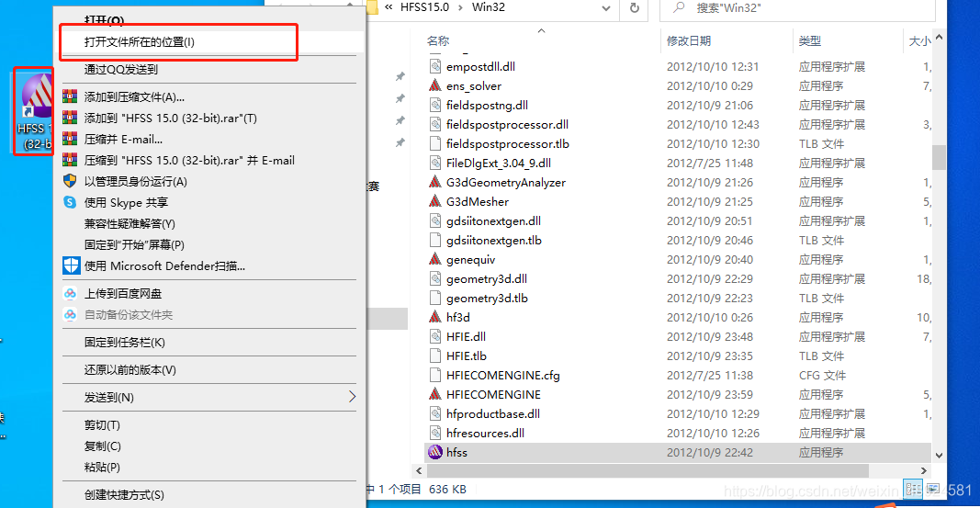Open address bar history dropdown arrow

[x=605, y=8]
